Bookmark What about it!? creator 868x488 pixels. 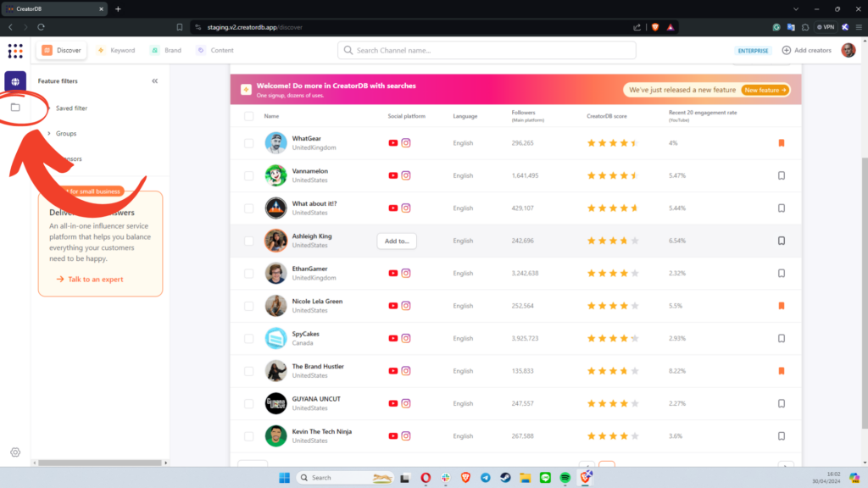[x=781, y=208]
